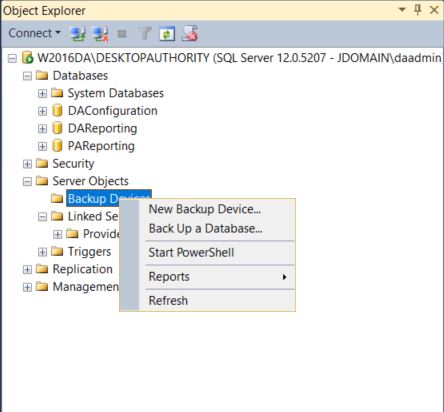Screen dimensions: 444x412
Task: Choose Back Up a Database... from context menu
Action: [205, 229]
